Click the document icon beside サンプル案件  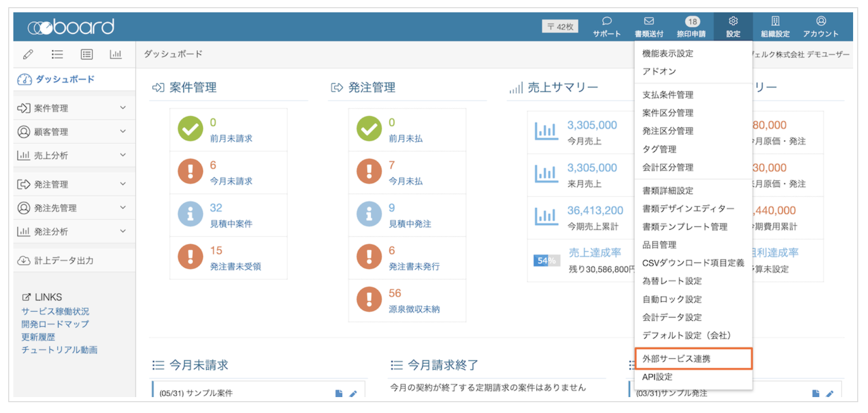[338, 393]
